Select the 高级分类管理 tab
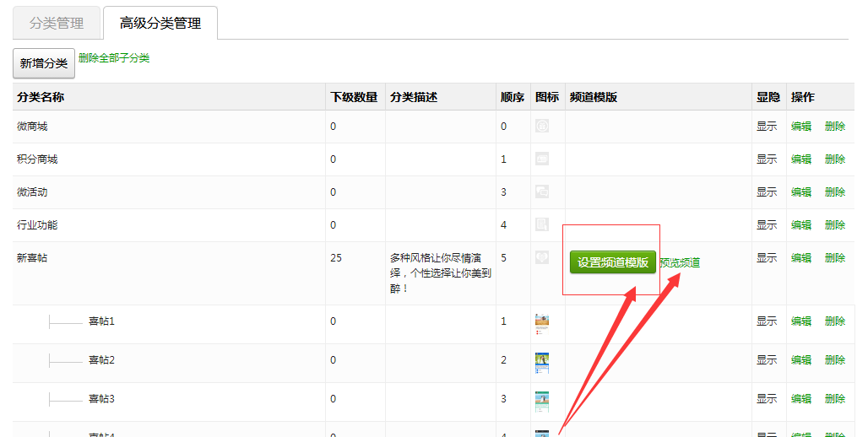 tap(160, 24)
